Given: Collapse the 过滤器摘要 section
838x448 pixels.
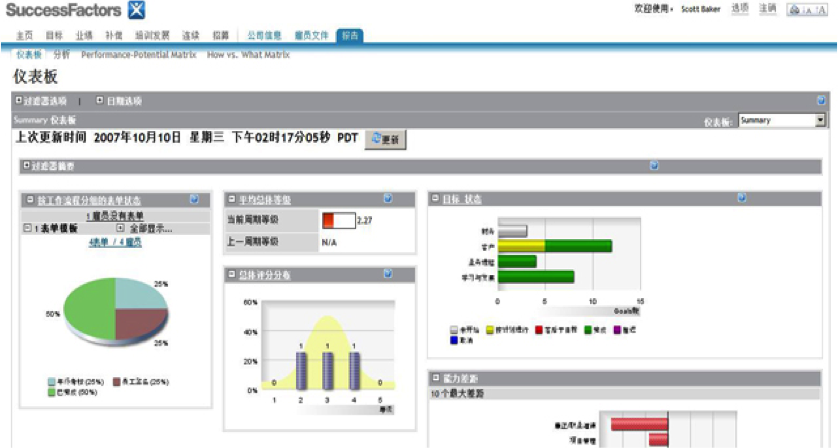Looking at the screenshot, I should (x=26, y=166).
